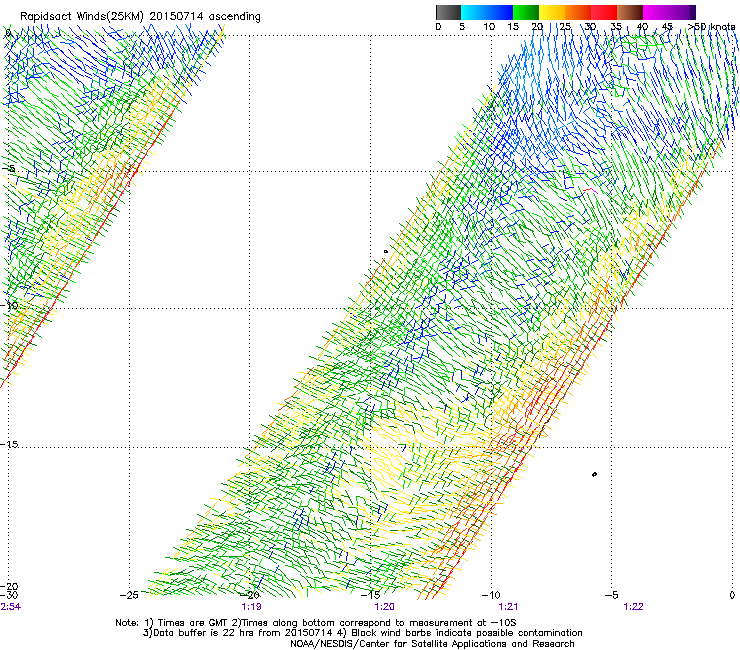Click the yellow 20-25 knots color band
Viewport: 740px width, 650px height.
552,12
